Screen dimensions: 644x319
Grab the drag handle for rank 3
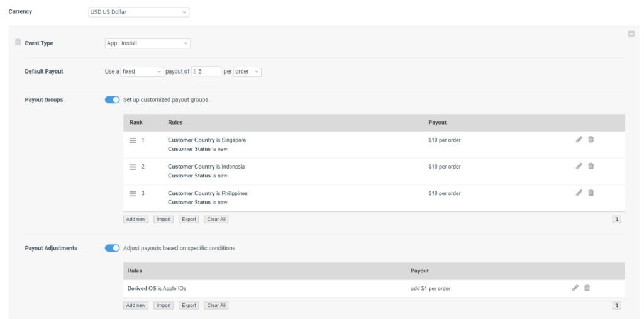tap(133, 194)
